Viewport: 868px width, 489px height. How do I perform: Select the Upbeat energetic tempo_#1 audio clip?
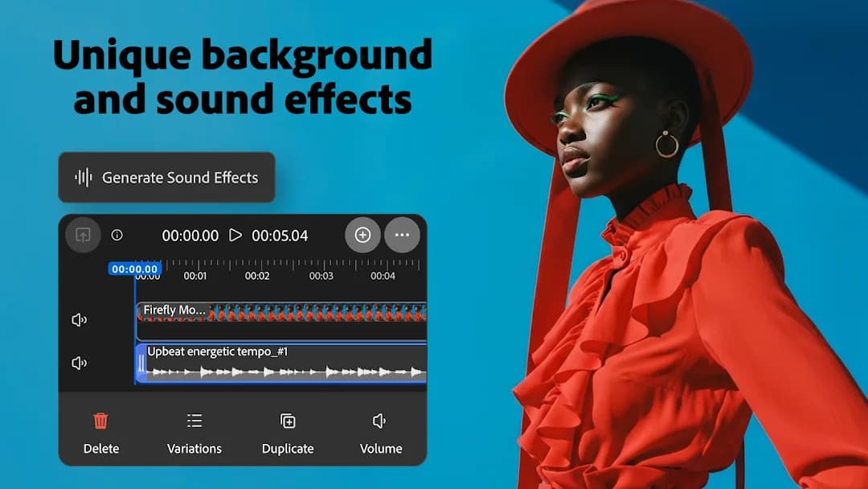[x=282, y=364]
